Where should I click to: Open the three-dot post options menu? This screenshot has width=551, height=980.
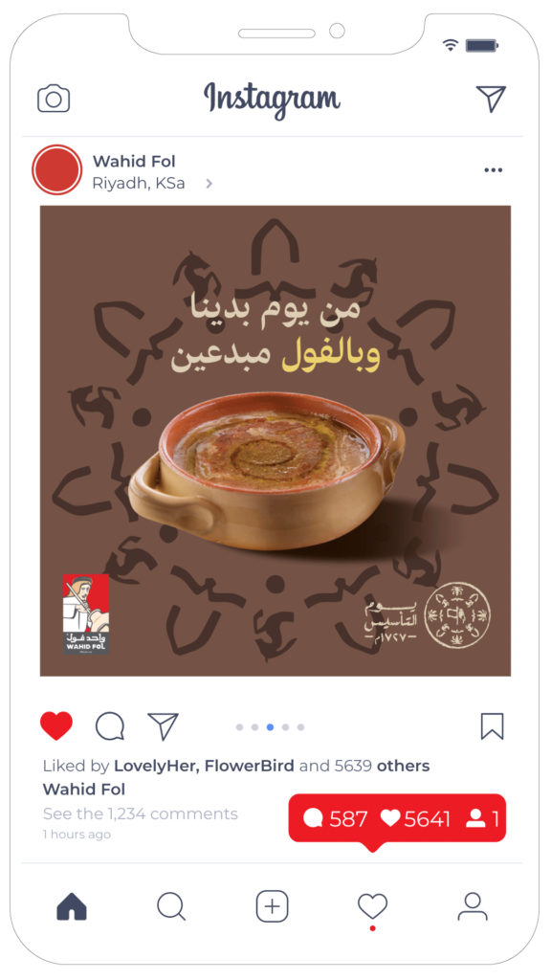493,170
